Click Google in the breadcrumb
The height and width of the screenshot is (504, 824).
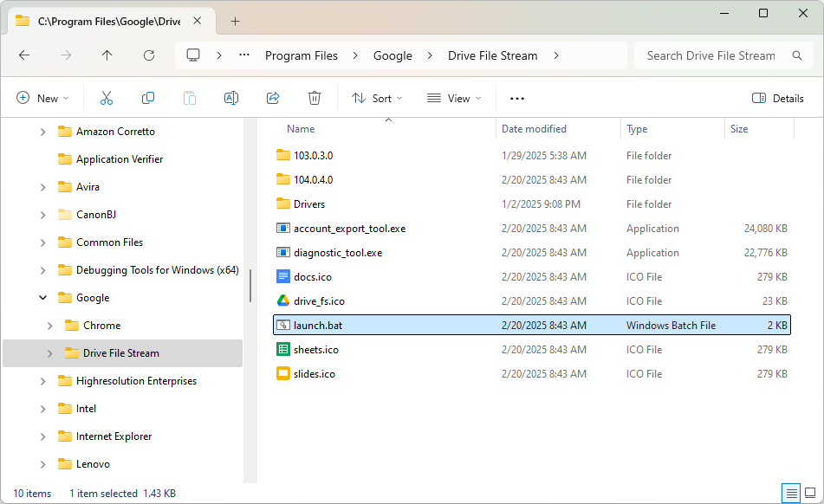pyautogui.click(x=393, y=55)
